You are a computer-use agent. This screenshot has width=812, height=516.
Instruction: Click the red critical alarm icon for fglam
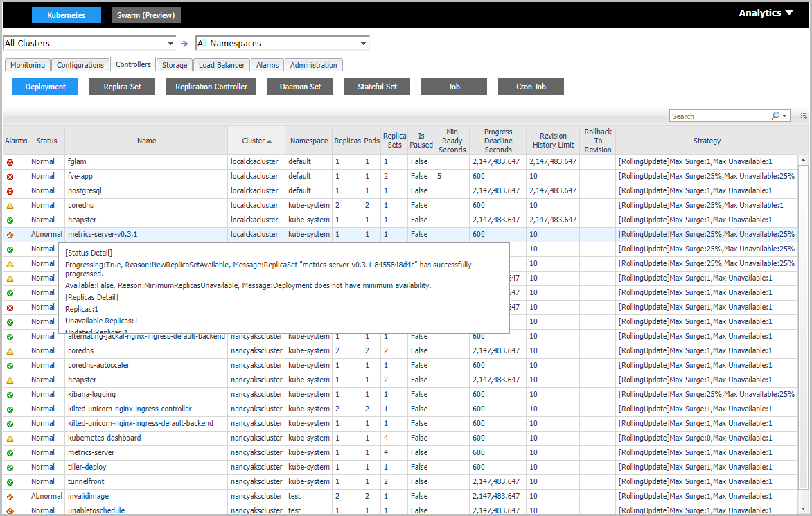tap(10, 162)
